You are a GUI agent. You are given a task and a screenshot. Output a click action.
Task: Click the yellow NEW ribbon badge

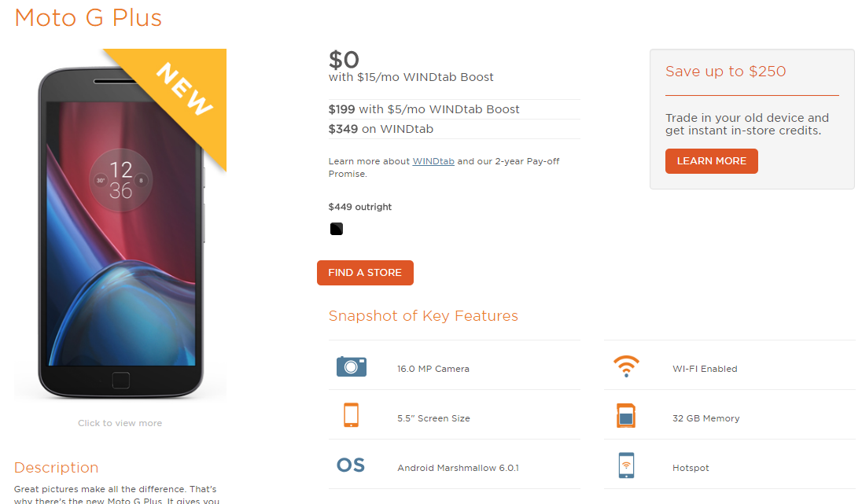[184, 88]
